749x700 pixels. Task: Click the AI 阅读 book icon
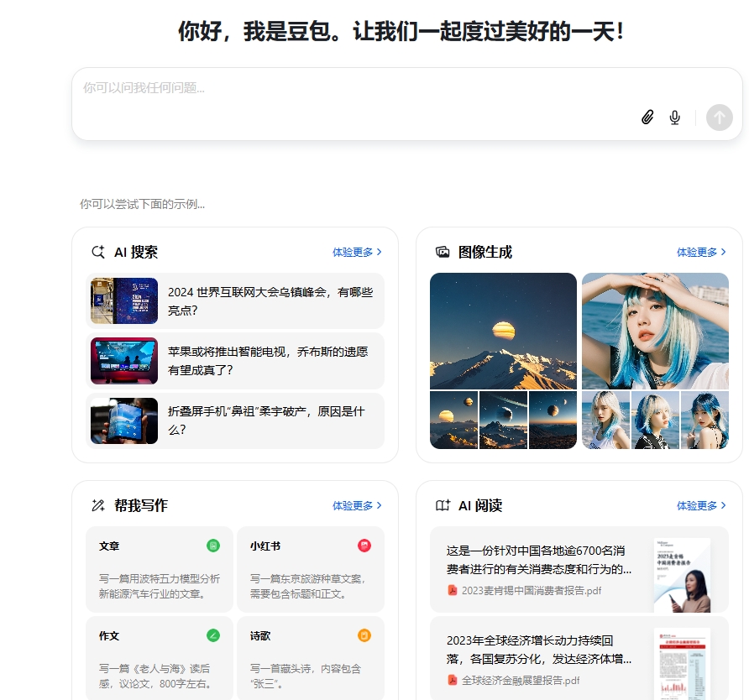(443, 505)
